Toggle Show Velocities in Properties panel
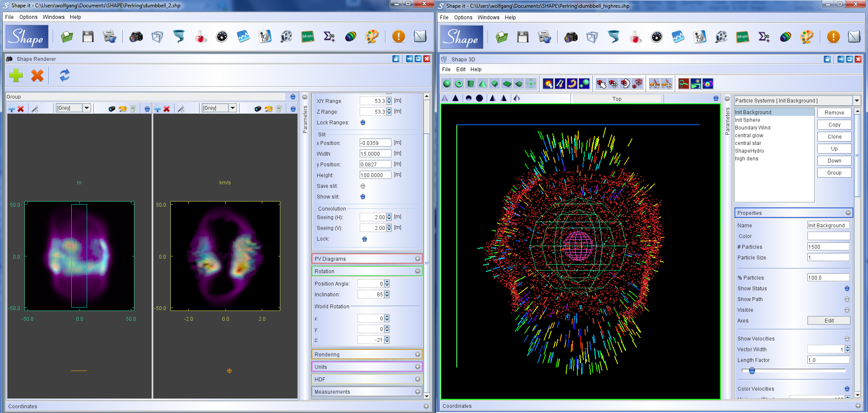 [x=847, y=339]
